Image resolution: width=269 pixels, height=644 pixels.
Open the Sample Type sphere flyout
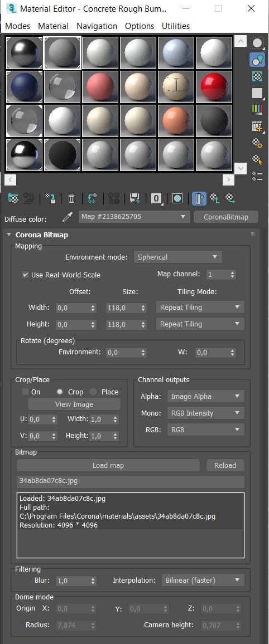point(257,43)
